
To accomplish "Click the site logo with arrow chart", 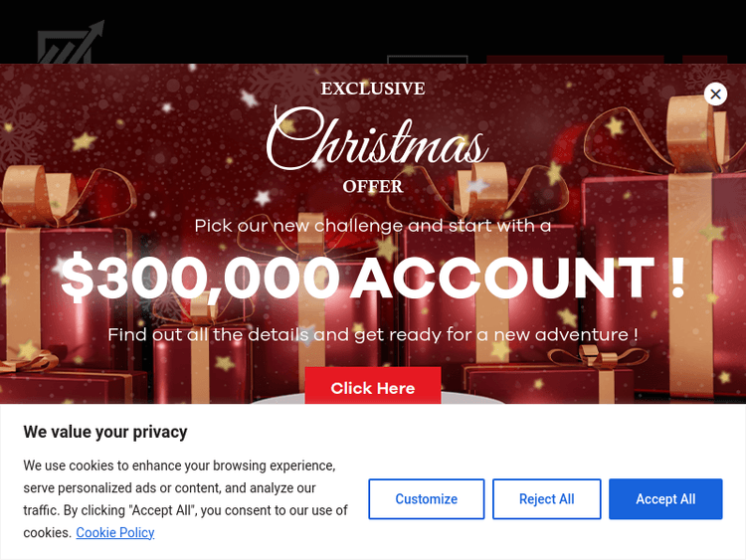I will (70, 43).
